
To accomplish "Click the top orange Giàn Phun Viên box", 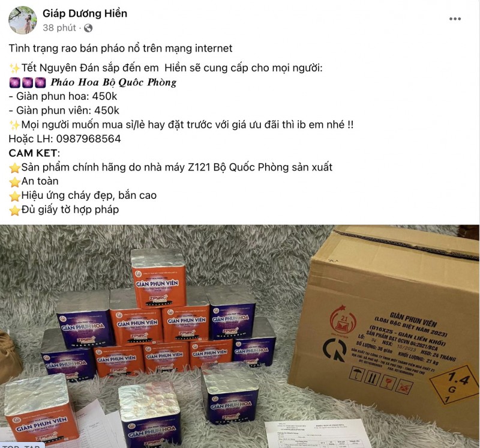I will [x=159, y=278].
